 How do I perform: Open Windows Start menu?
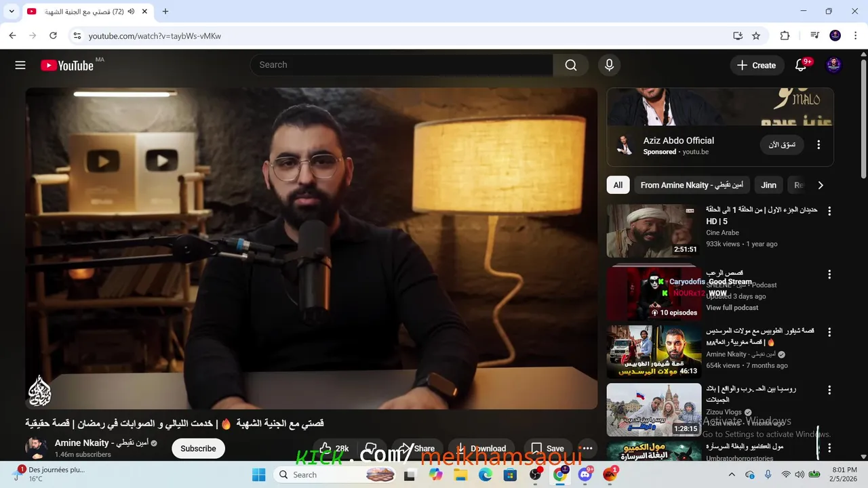coord(259,474)
